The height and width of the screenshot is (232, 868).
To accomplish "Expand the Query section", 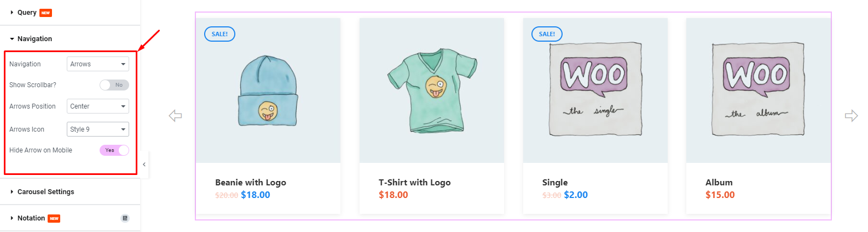I will point(27,13).
